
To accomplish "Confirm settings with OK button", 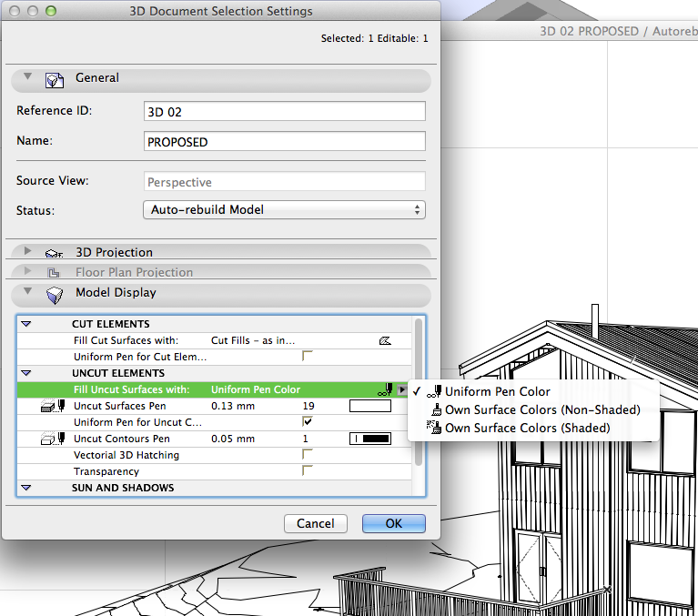I will pyautogui.click(x=394, y=523).
